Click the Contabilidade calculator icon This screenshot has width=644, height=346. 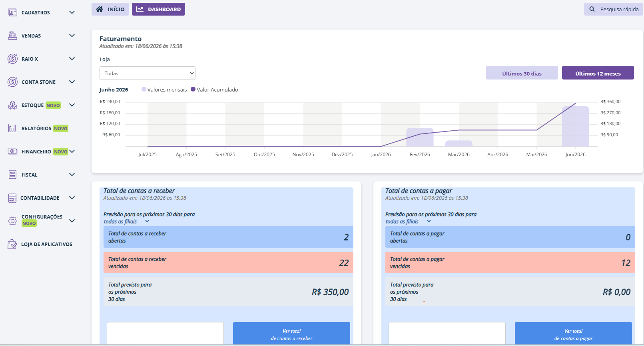12,198
